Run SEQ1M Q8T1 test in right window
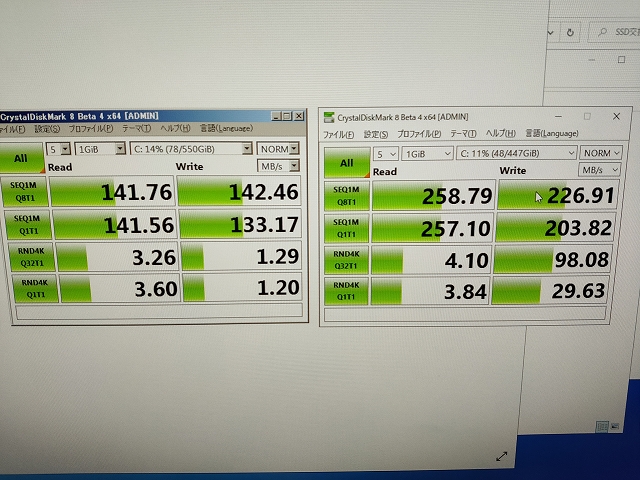 (x=347, y=196)
